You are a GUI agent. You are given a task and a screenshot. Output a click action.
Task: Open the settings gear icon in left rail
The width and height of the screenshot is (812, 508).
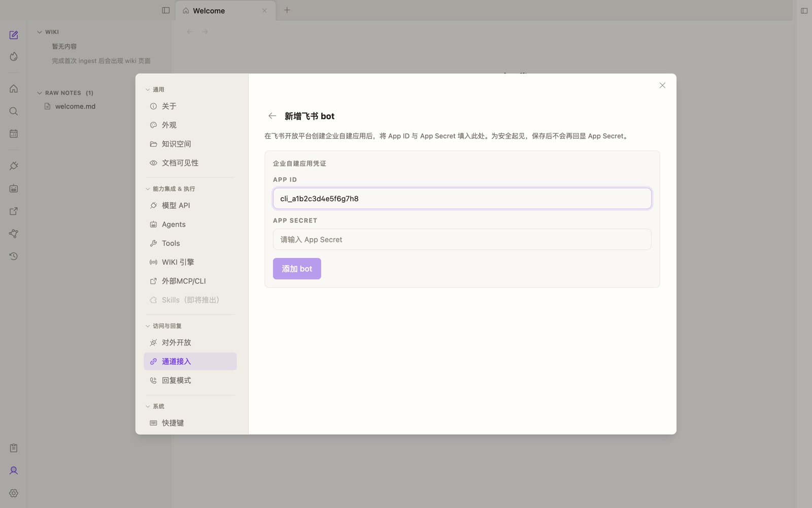[x=14, y=493]
